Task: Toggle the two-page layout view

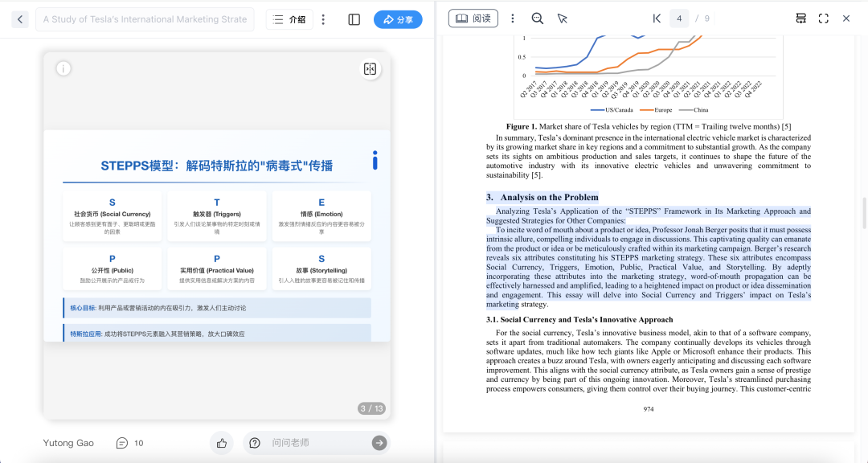Action: pos(800,18)
